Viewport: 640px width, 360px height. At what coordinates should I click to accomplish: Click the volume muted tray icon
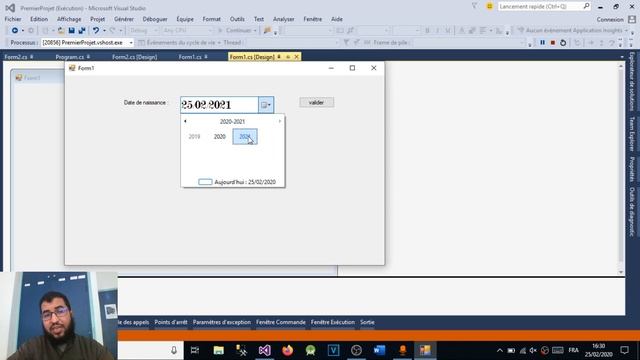point(533,350)
